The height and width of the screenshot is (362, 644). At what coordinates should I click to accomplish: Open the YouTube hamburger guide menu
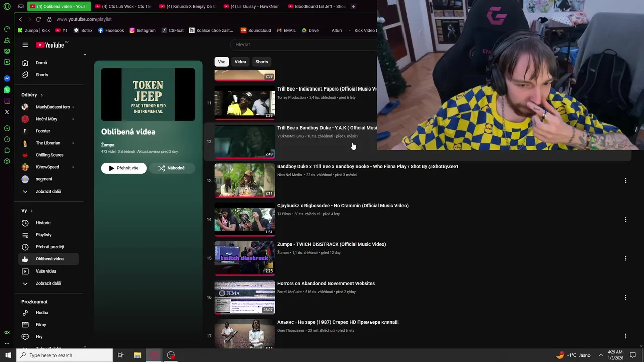25,45
